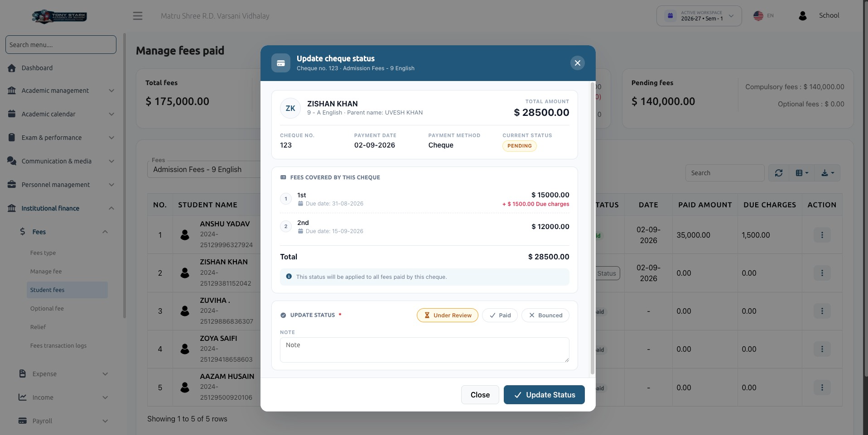Open the column visibility dropdown icon
Screen dimensions: 868x435
pos(801,173)
